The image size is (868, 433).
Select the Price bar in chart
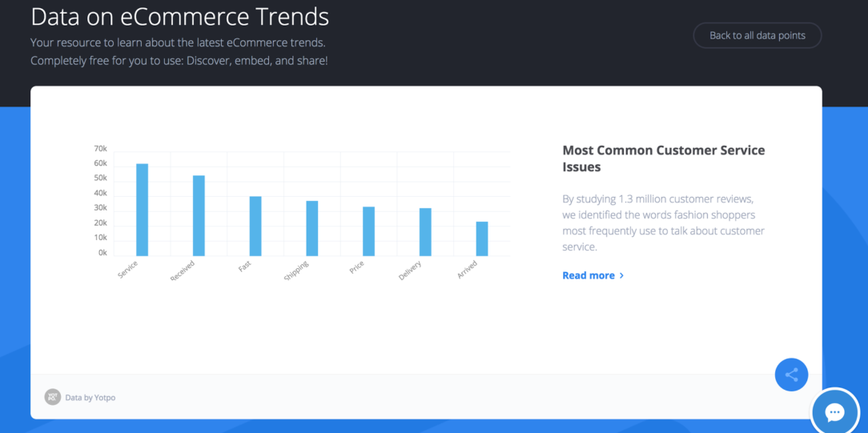click(x=368, y=231)
